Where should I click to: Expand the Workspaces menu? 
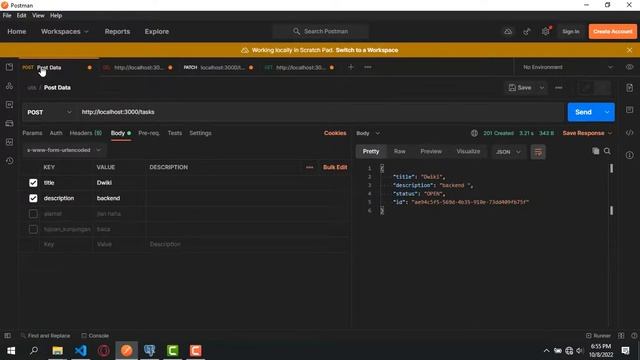click(x=64, y=31)
